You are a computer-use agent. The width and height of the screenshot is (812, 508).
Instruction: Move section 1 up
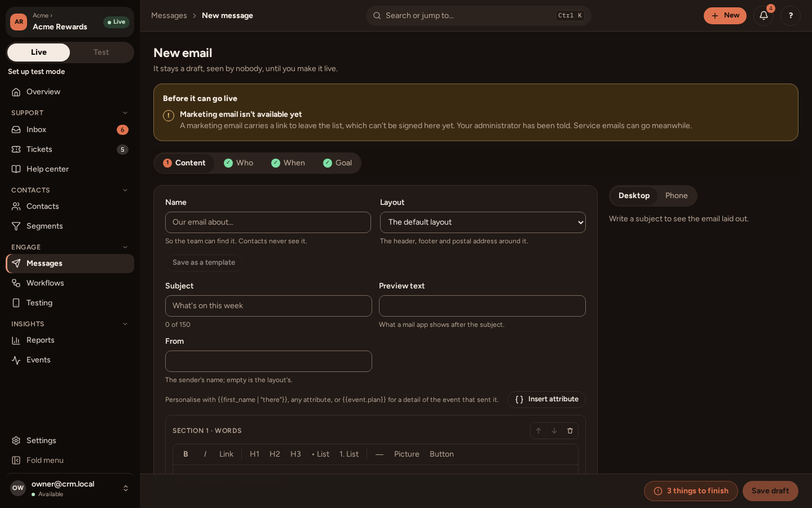pyautogui.click(x=539, y=431)
